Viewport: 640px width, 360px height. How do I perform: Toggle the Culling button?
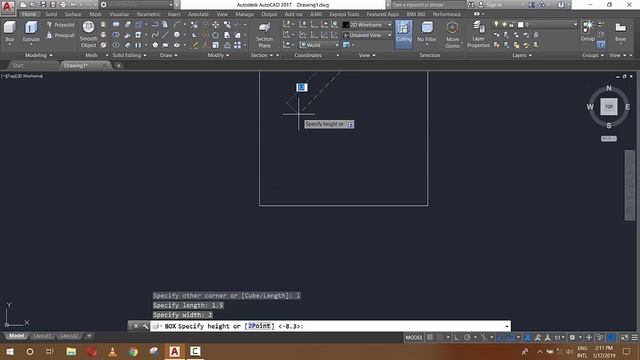[403, 33]
